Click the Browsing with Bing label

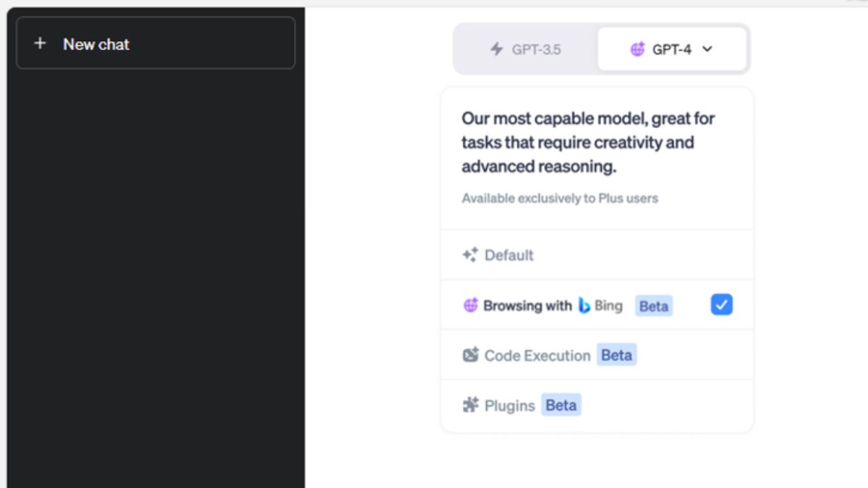[x=527, y=306]
